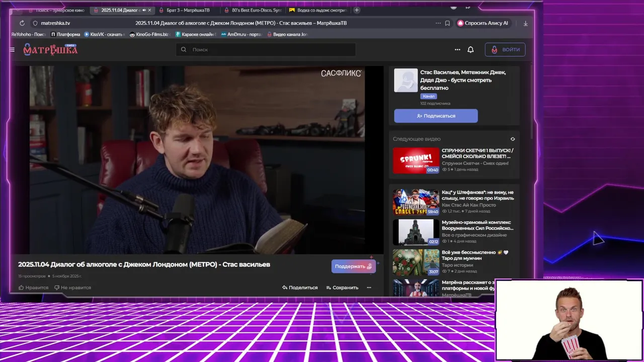Image resolution: width=644 pixels, height=362 pixels.
Task: Click the search magnifier icon
Action: (x=184, y=49)
